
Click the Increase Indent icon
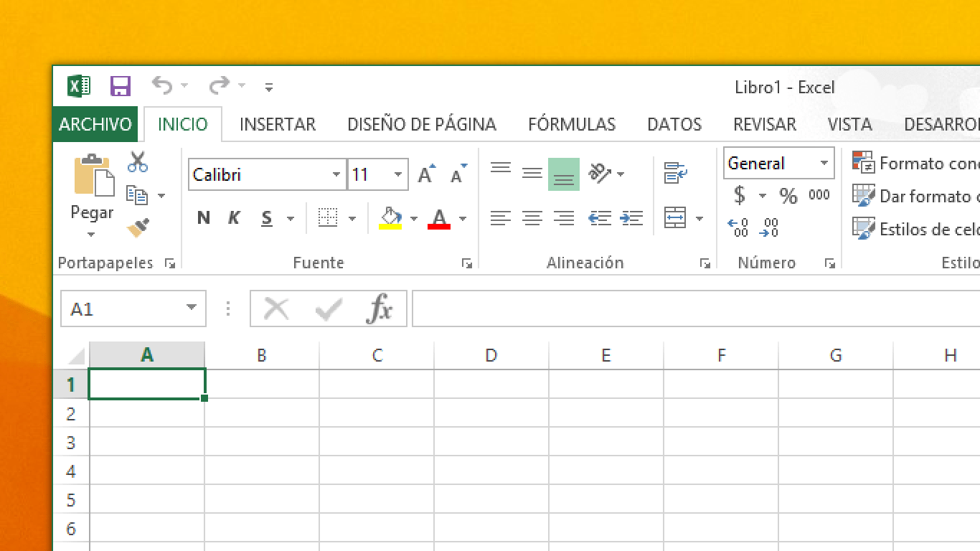(631, 218)
